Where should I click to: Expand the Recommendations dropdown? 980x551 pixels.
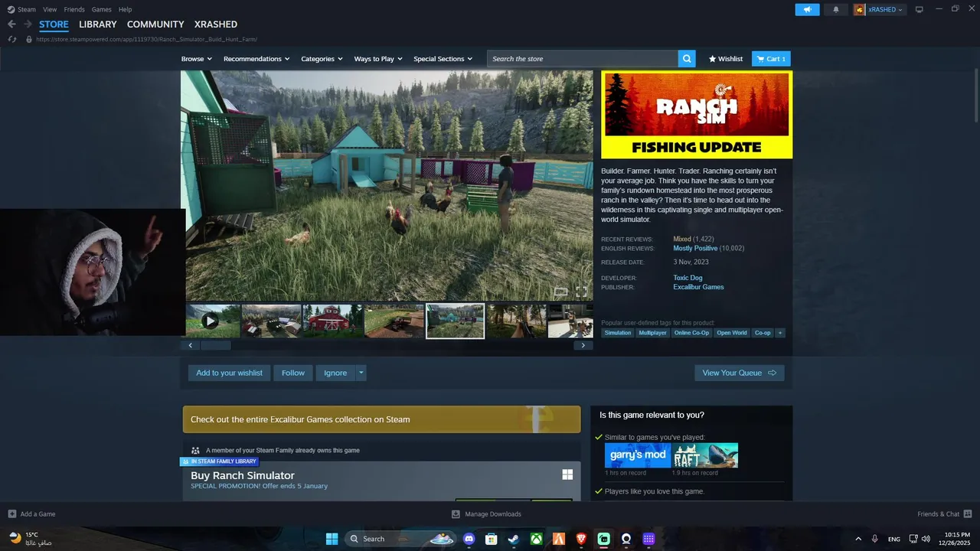(x=256, y=59)
